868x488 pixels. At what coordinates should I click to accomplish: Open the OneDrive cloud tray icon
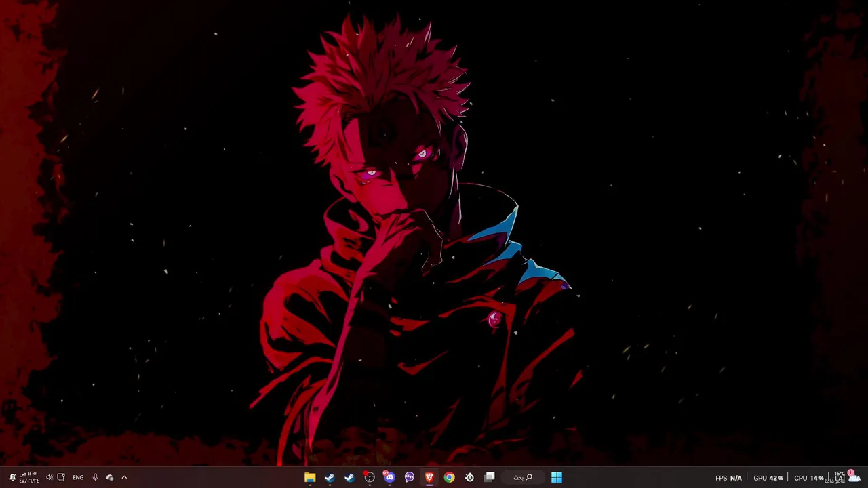[x=110, y=477]
